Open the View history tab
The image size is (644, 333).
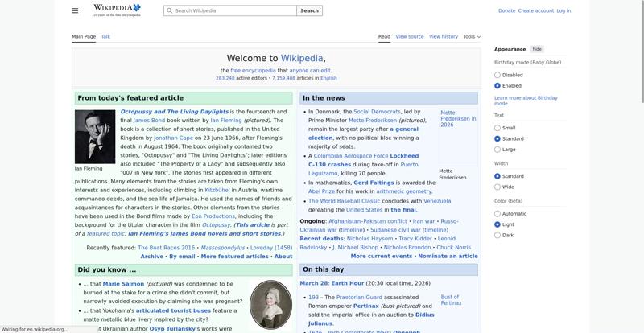click(443, 36)
